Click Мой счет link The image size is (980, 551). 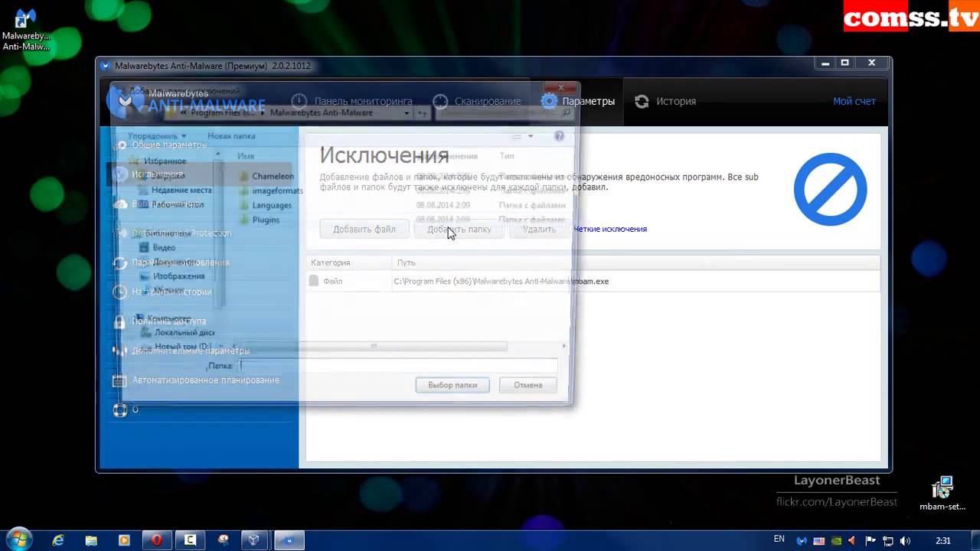(854, 101)
